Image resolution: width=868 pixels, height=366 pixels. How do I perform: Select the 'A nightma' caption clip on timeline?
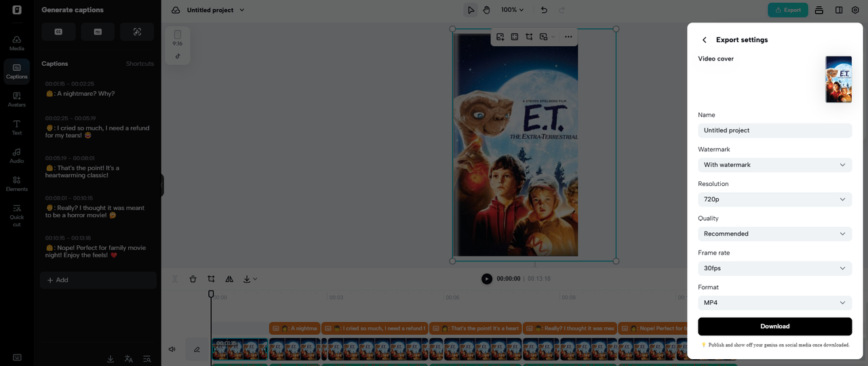[x=294, y=328]
